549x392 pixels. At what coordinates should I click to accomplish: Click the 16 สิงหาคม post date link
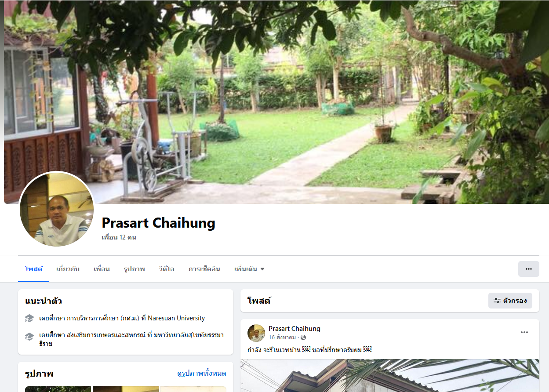click(x=282, y=338)
